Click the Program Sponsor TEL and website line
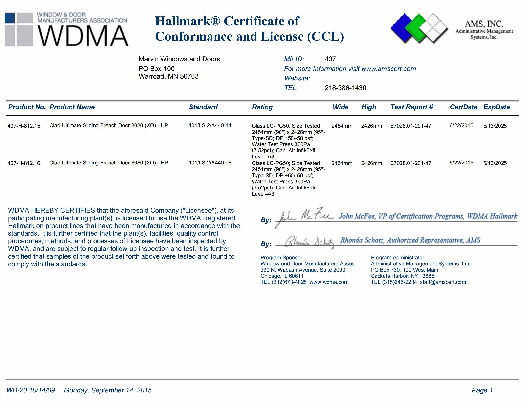Viewport: 528px width, 408px height. 304,282
